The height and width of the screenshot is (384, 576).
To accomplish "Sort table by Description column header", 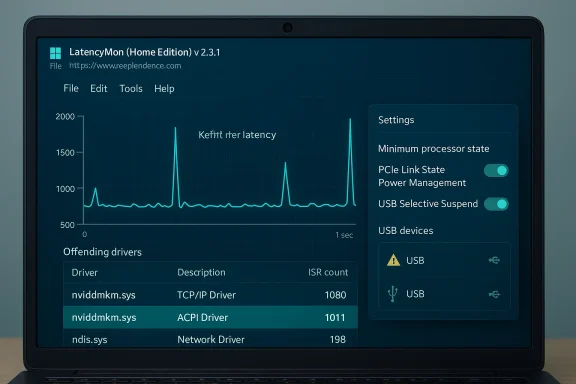I will pyautogui.click(x=201, y=272).
